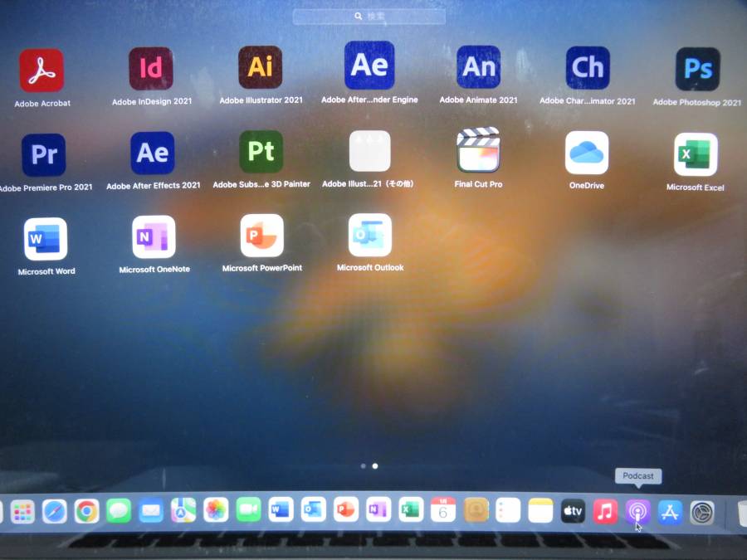Open Microsoft Word from the Launchpad grid
Viewport: 747px width, 560px height.
point(46,239)
